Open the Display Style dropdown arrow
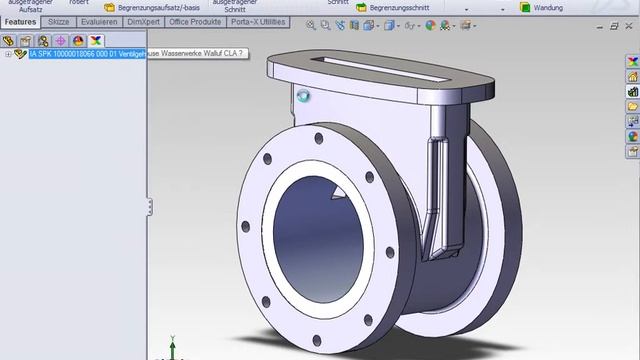This screenshot has width=640, height=360. (398, 27)
